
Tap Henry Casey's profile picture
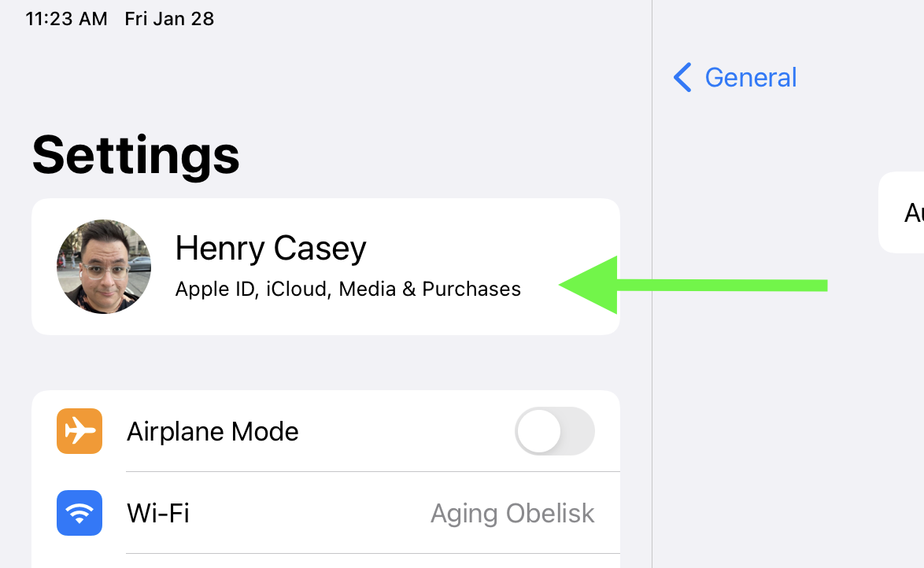tap(103, 267)
